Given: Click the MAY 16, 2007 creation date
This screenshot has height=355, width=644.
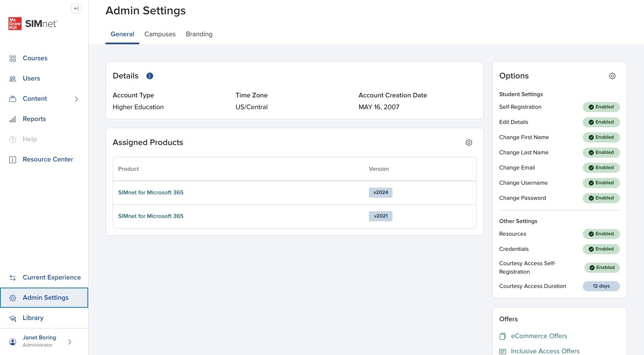Looking at the screenshot, I should pos(379,107).
